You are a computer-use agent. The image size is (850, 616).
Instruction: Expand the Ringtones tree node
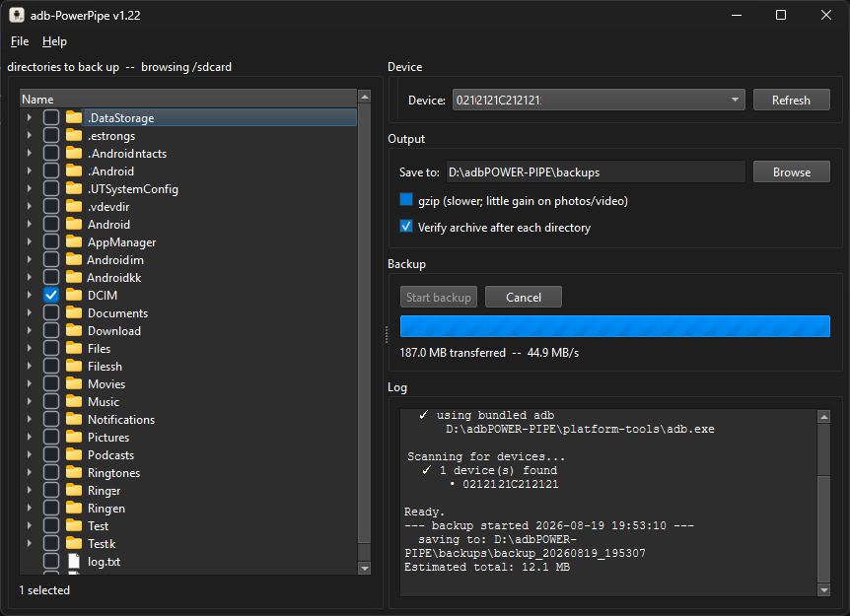tap(30, 472)
